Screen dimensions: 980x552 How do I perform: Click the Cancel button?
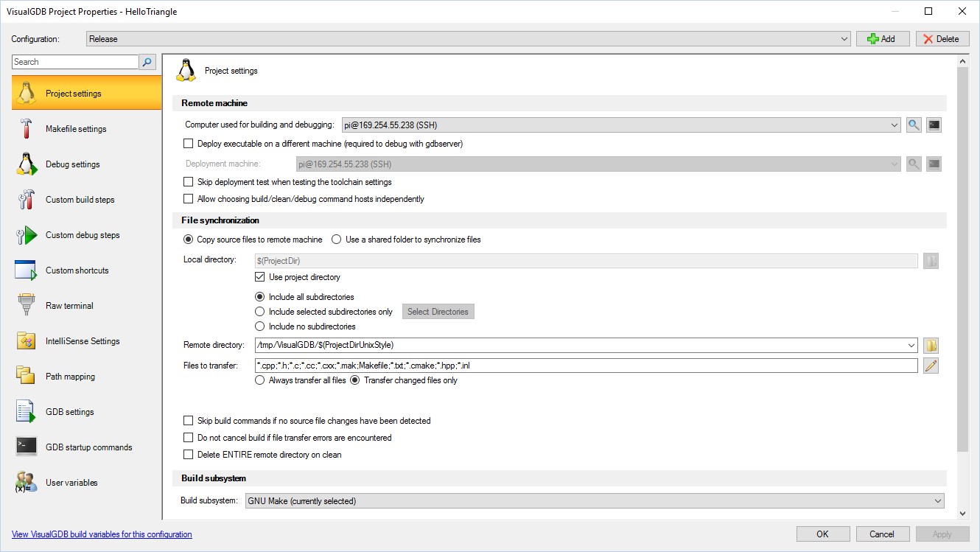coord(882,534)
